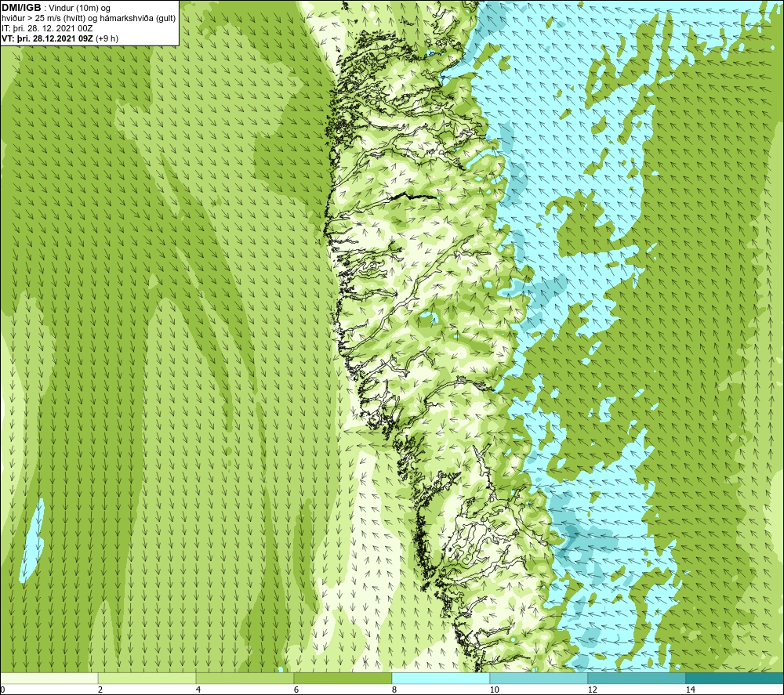Click the turquoise 10–12 legend segment
This screenshot has height=695, width=784.
click(x=539, y=678)
